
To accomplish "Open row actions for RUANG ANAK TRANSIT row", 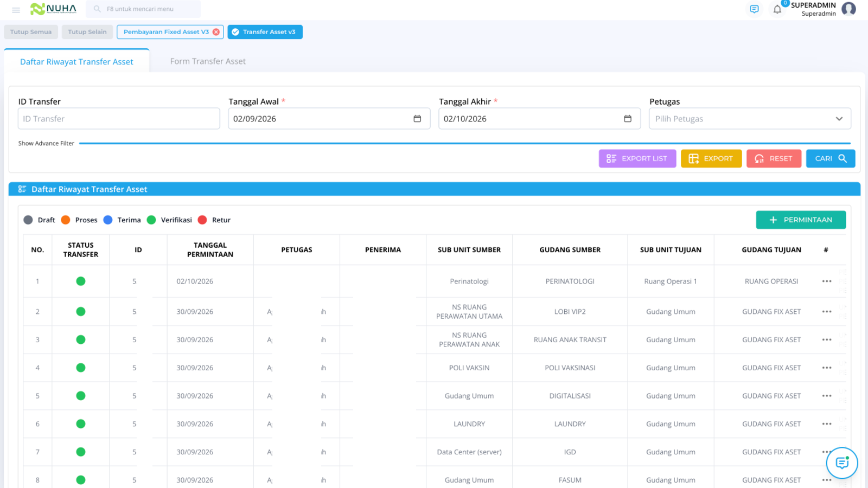I will pyautogui.click(x=827, y=340).
